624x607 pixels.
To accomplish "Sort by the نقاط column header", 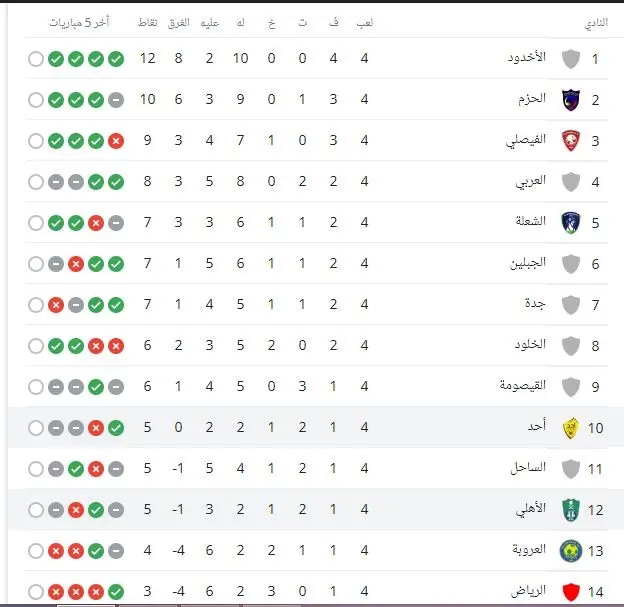I will (x=148, y=23).
